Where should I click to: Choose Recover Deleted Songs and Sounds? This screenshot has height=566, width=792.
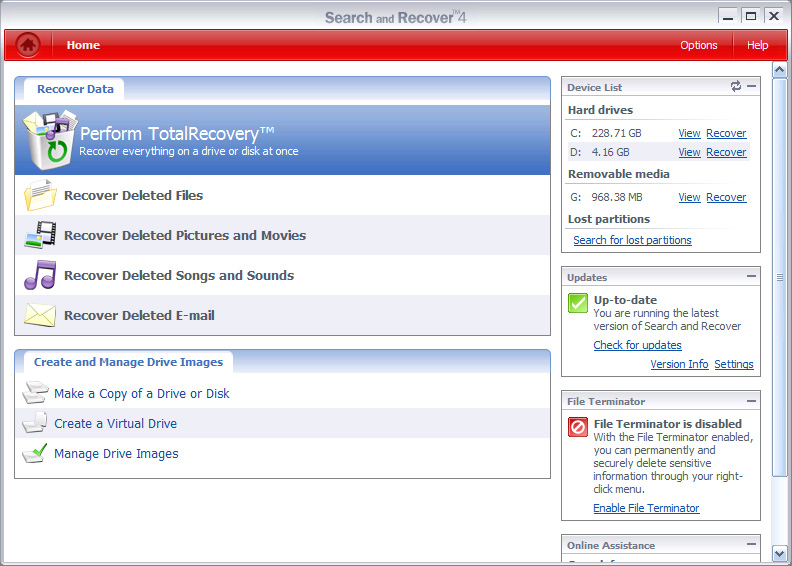282,275
